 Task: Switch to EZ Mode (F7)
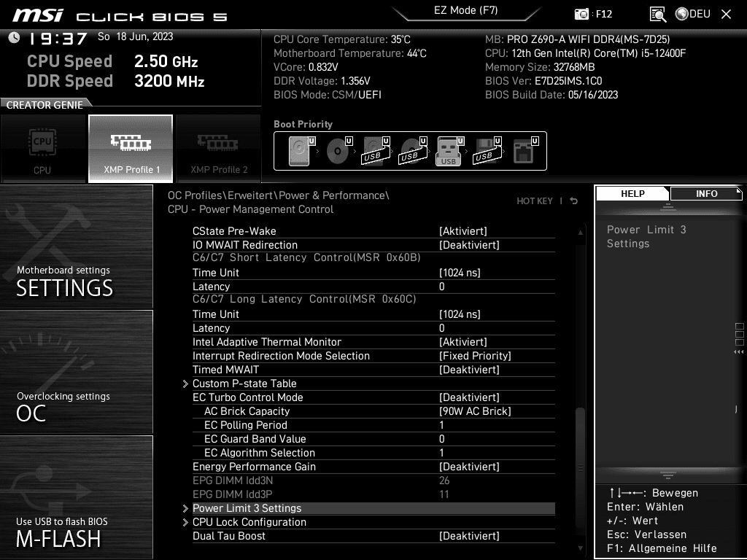pos(465,10)
